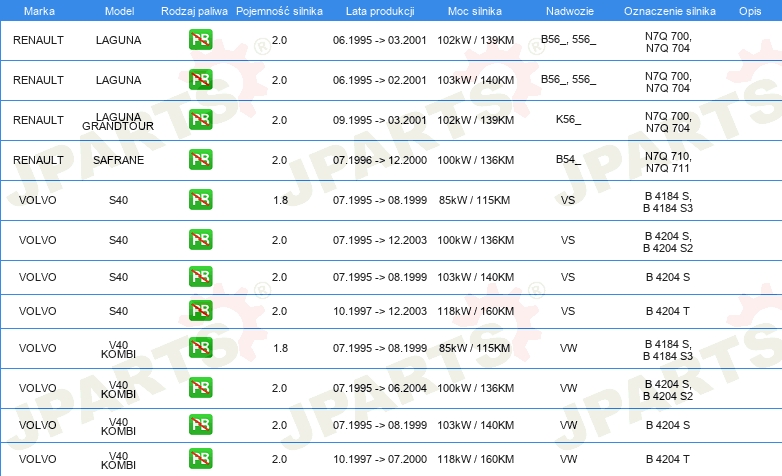Click VOLVO in S40 B 4204 T row

tap(37, 311)
